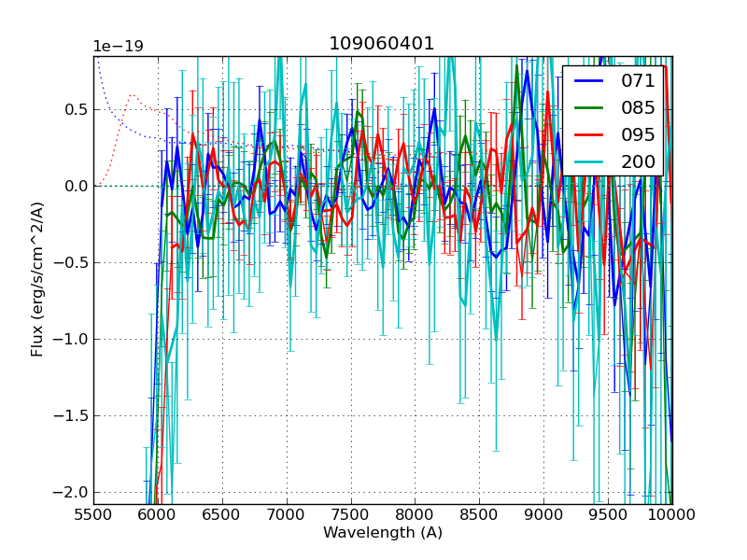This screenshot has height=560, width=747.
Task: Click the blue line swatch in legend
Action: click(x=590, y=80)
